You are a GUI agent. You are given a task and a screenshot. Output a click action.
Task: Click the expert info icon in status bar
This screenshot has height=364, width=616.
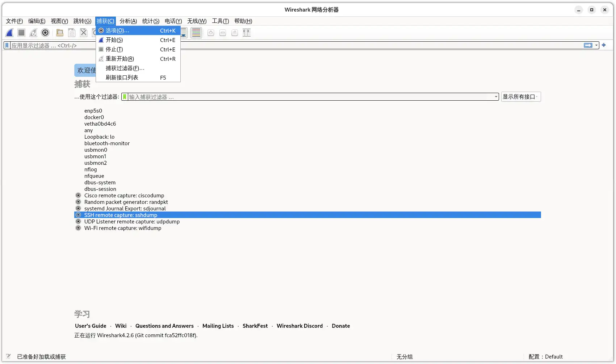click(x=8, y=356)
